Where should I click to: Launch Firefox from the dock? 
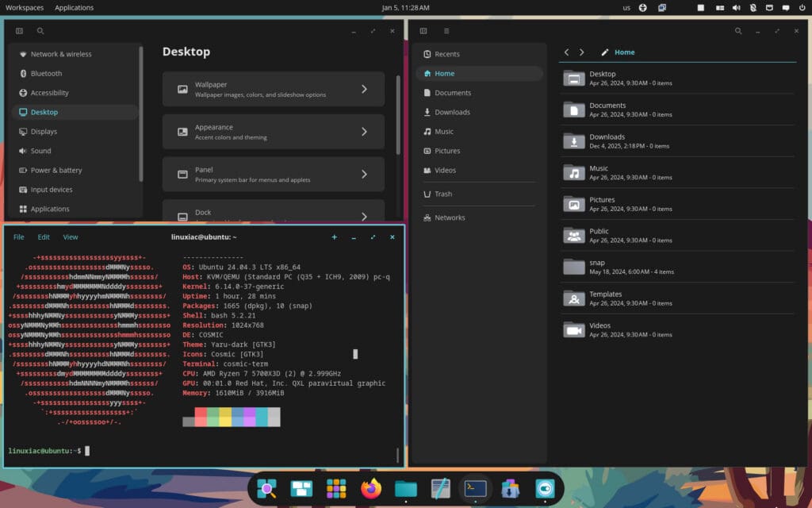pyautogui.click(x=370, y=490)
